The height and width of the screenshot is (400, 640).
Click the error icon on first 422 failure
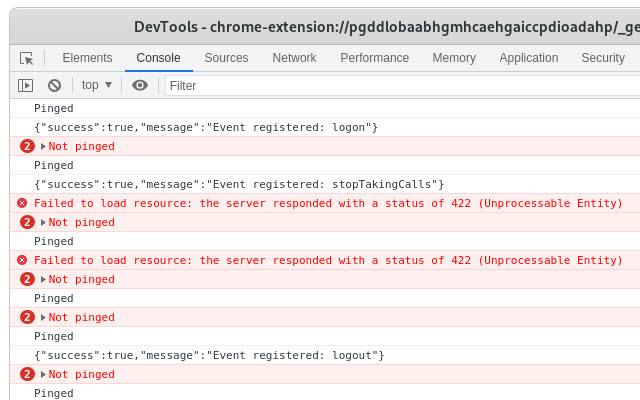22,203
